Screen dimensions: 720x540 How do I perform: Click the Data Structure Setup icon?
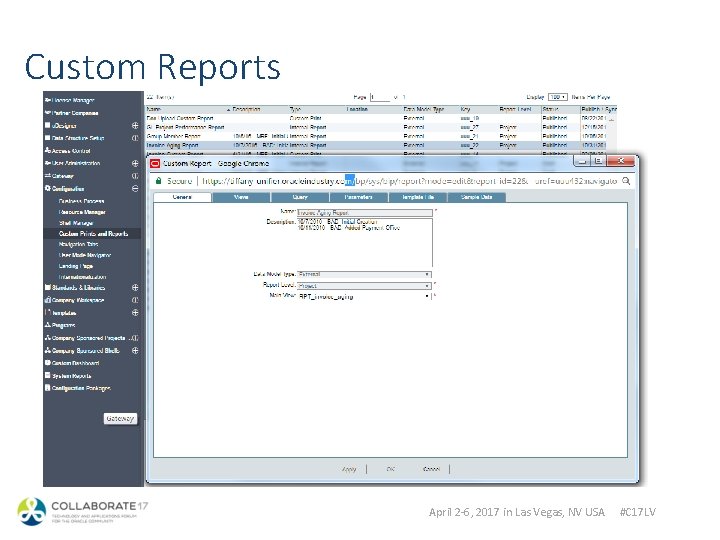tap(47, 138)
